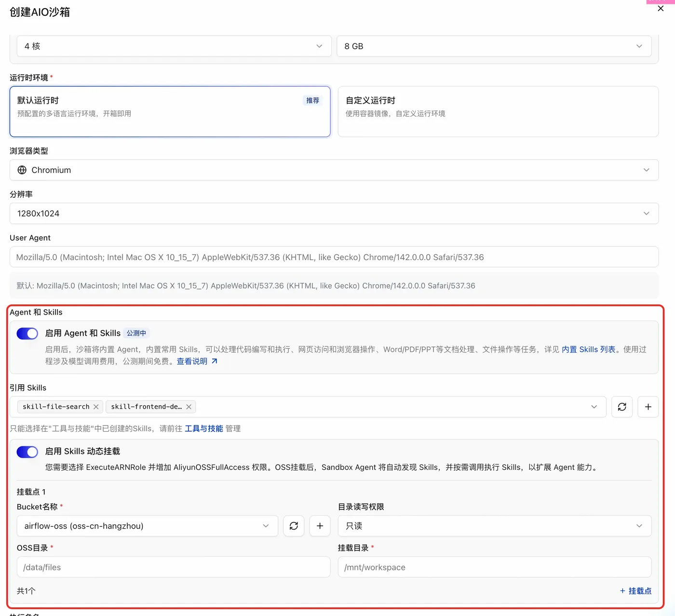The width and height of the screenshot is (675, 616).
Task: Click the 推荐 badge
Action: point(313,100)
